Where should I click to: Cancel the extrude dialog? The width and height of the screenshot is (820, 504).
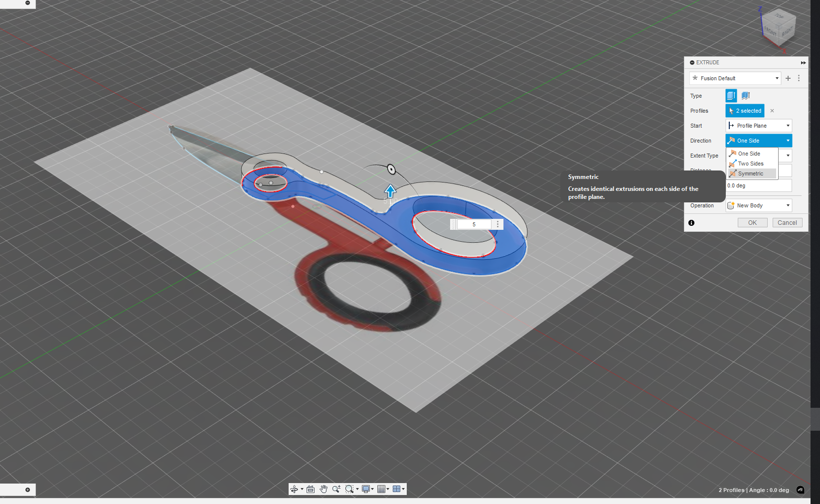[x=787, y=223]
